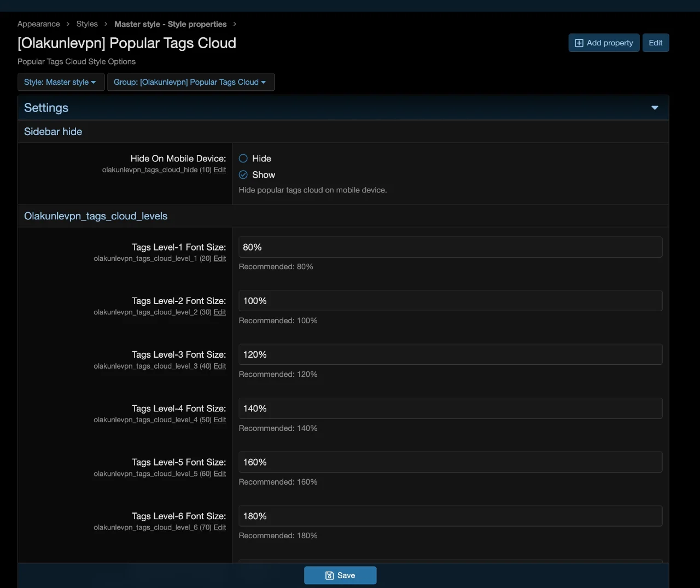Viewport: 700px width, 588px height.
Task: Open Master style - Style properties breadcrumb
Action: point(170,24)
